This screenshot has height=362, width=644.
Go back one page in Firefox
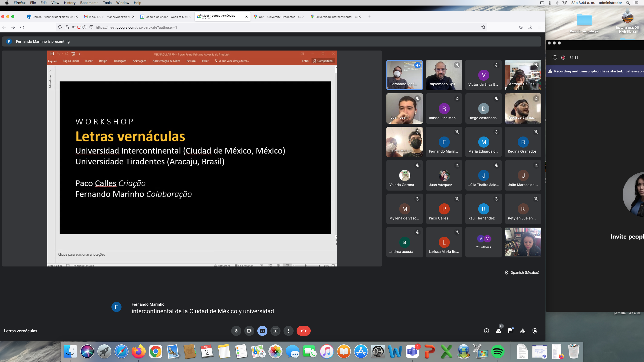(x=4, y=27)
